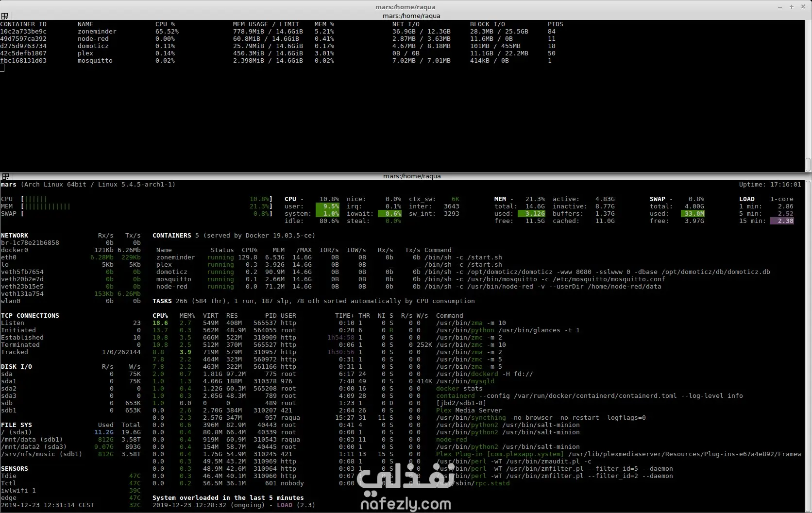The width and height of the screenshot is (812, 513).
Task: Click the /usr/bin/glances -t 1 process command
Action: coord(508,330)
